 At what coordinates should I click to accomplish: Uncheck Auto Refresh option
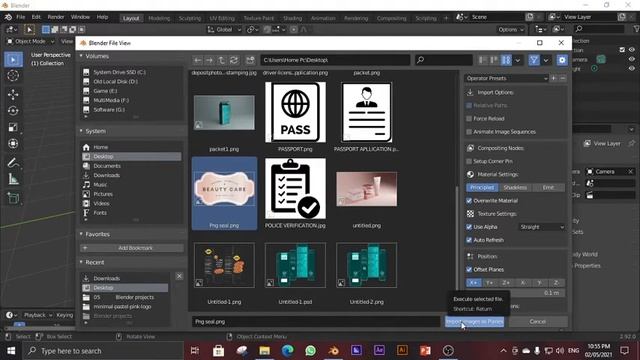(x=469, y=240)
